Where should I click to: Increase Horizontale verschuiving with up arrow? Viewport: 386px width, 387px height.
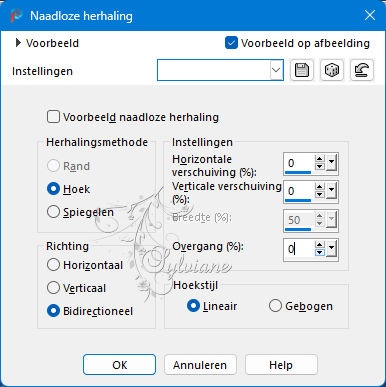tap(319, 159)
